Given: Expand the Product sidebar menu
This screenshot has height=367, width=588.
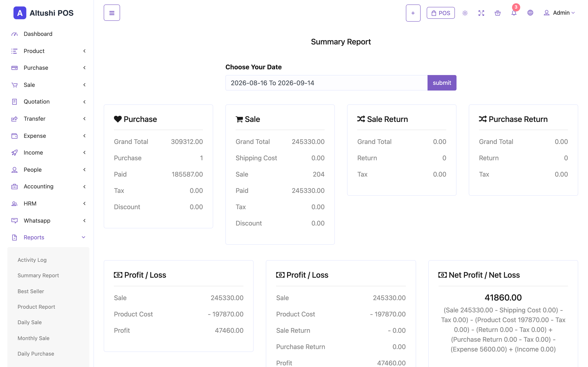Looking at the screenshot, I should click(48, 51).
